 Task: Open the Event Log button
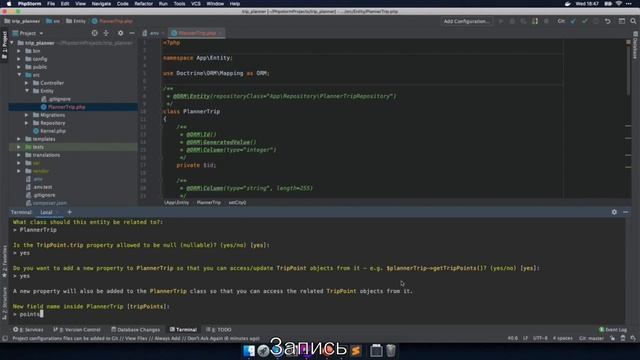point(613,329)
